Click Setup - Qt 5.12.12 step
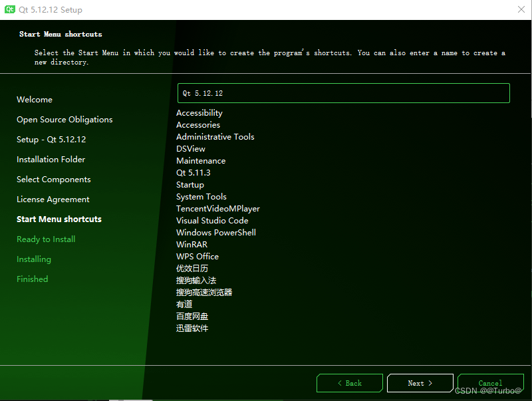Viewport: 532px width, 401px height. click(x=51, y=140)
